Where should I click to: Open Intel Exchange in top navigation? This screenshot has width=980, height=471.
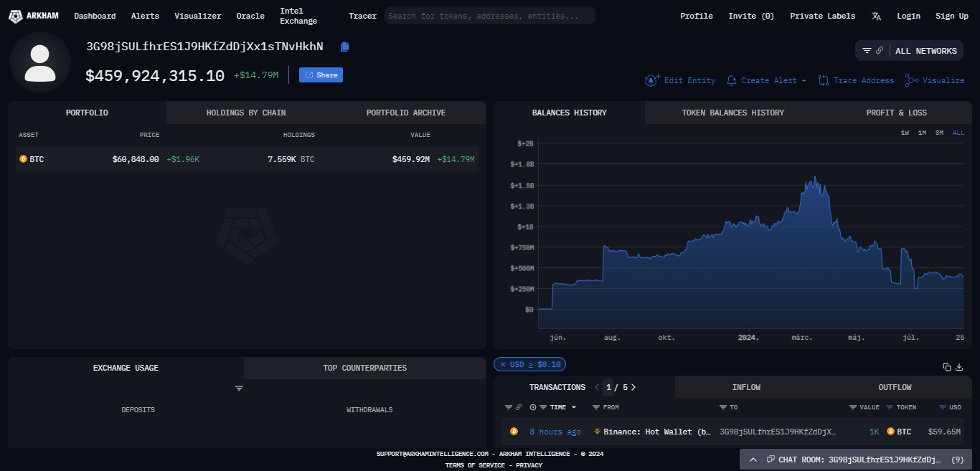tap(298, 16)
